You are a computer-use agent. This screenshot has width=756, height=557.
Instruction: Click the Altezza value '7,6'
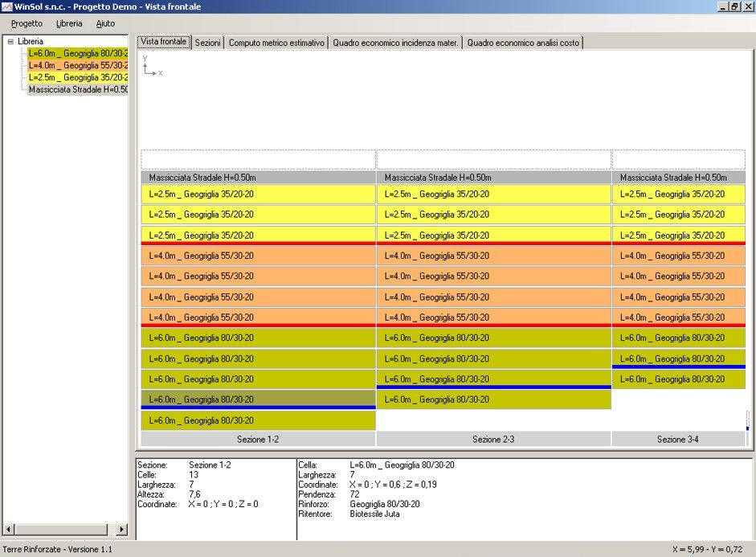194,494
